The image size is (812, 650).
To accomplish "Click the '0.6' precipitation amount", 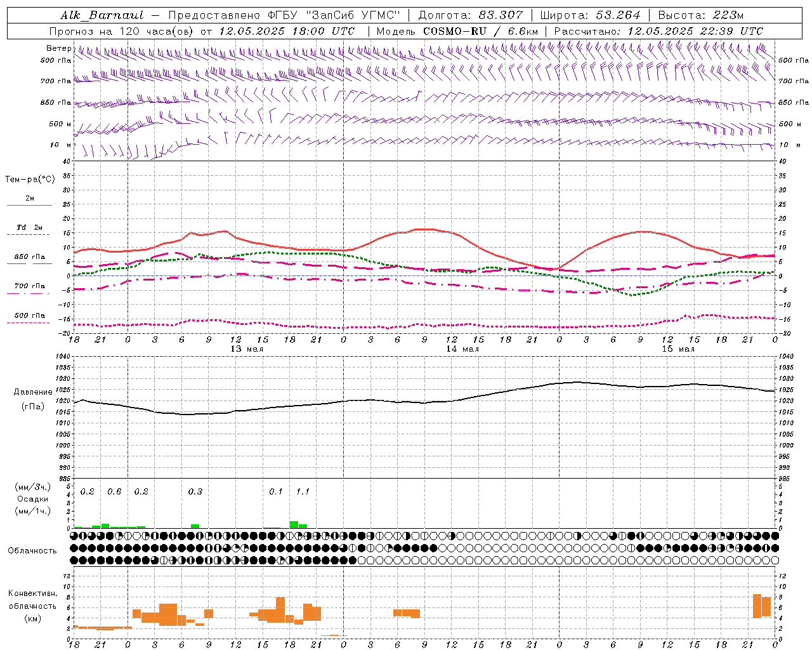I will (114, 491).
